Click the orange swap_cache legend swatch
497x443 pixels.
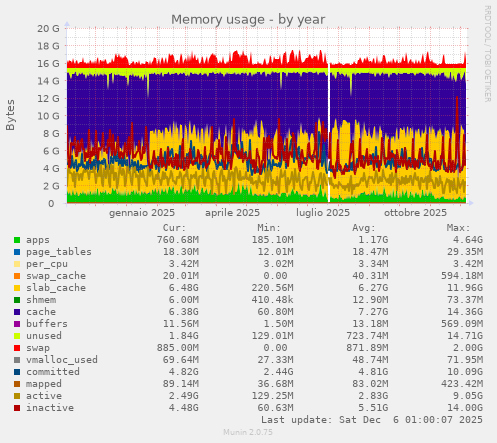pos(17,276)
